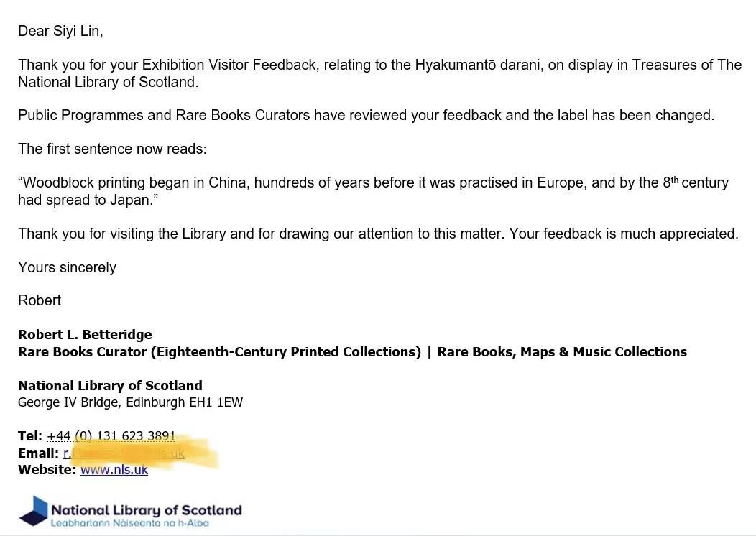The width and height of the screenshot is (756, 536).
Task: Click the 'Robert' sign-off name
Action: tap(40, 300)
